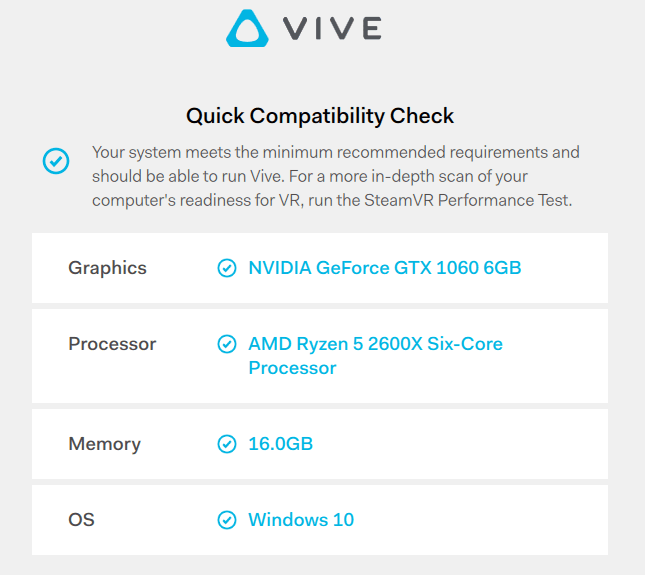Click the OS row checkmark icon
This screenshot has width=645, height=575.
coord(227,520)
